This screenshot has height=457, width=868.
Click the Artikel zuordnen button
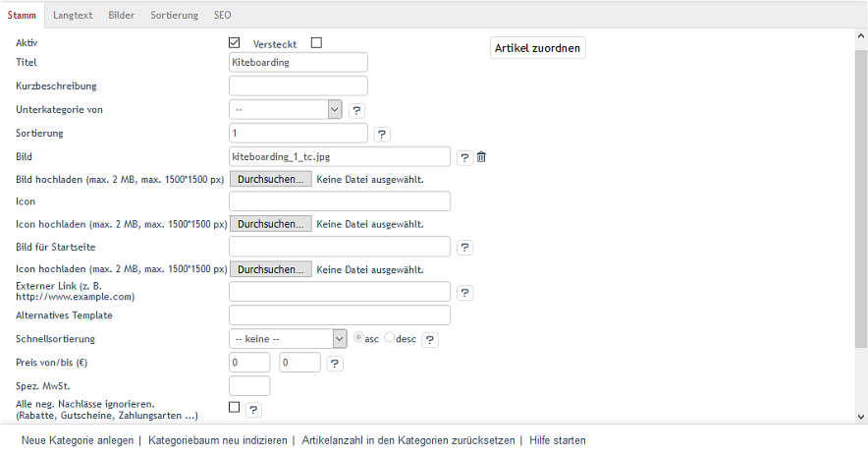537,48
